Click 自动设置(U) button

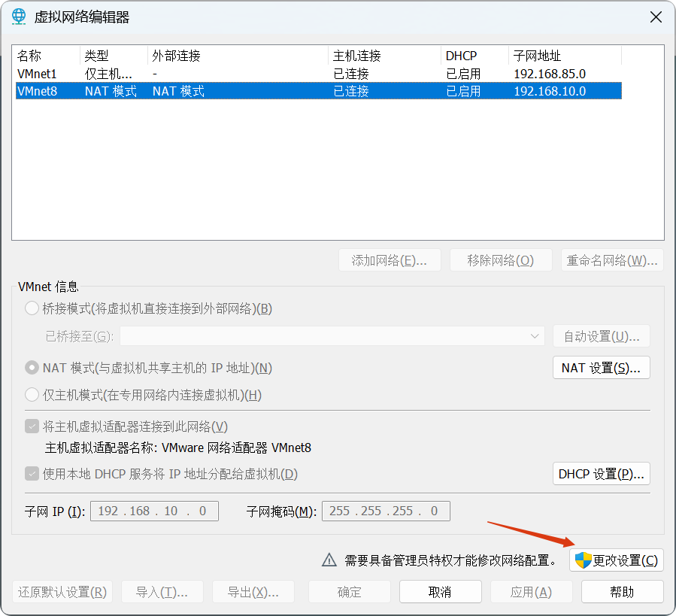point(602,336)
